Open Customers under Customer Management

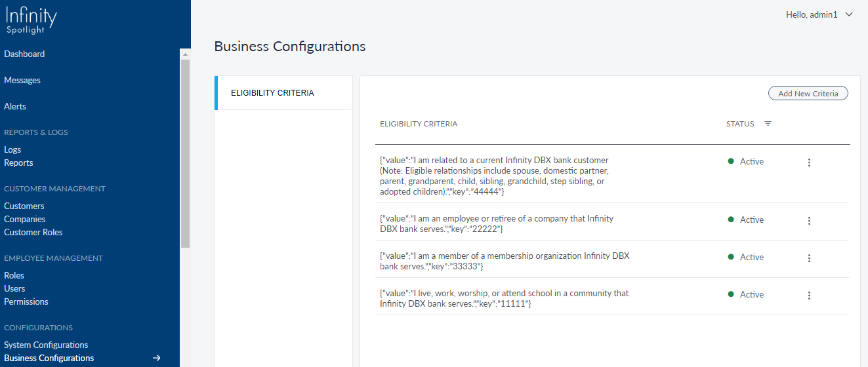(x=24, y=206)
